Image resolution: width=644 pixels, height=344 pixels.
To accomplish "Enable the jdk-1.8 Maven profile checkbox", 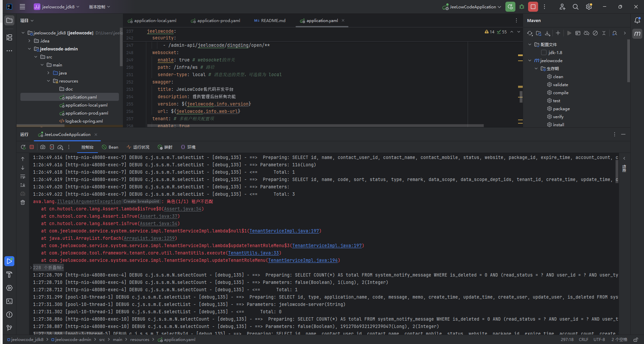I will (544, 52).
